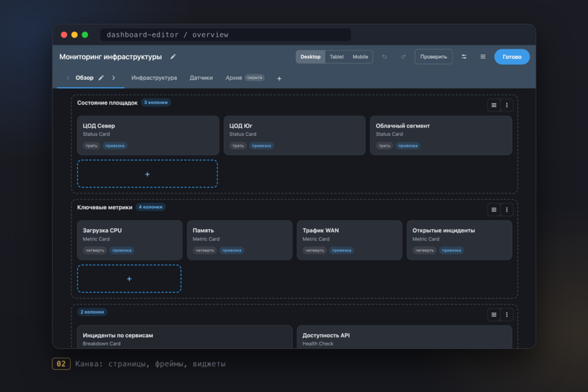Image resolution: width=588 pixels, height=392 pixels.
Task: Select the Открытые инциденты metric card
Action: [x=459, y=240]
